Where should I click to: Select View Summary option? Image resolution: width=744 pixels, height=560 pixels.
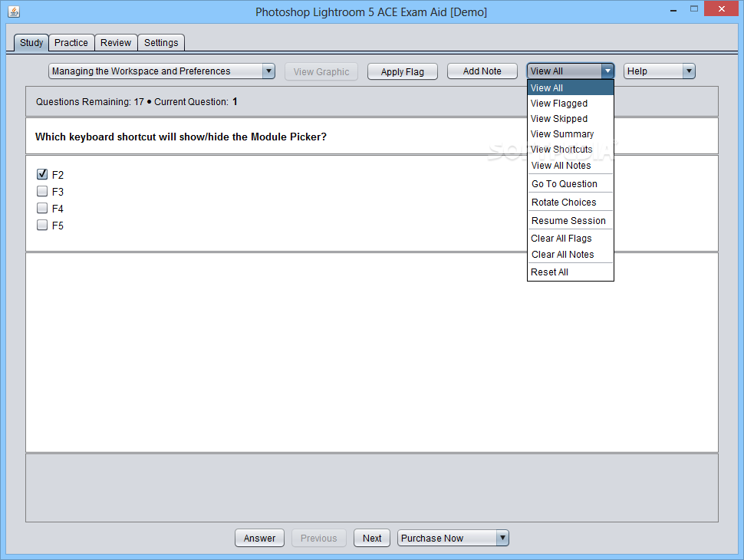pos(571,133)
